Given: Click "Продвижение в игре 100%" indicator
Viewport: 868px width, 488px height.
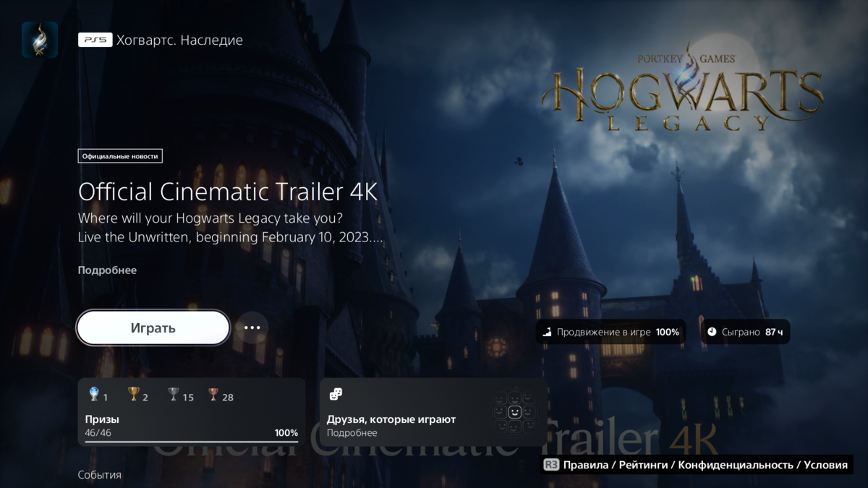Looking at the screenshot, I should point(610,332).
